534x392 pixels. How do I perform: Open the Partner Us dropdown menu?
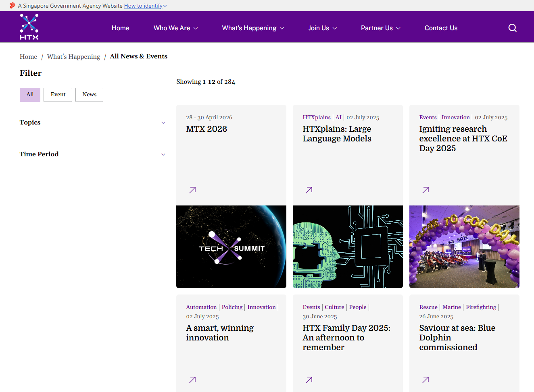(x=381, y=28)
